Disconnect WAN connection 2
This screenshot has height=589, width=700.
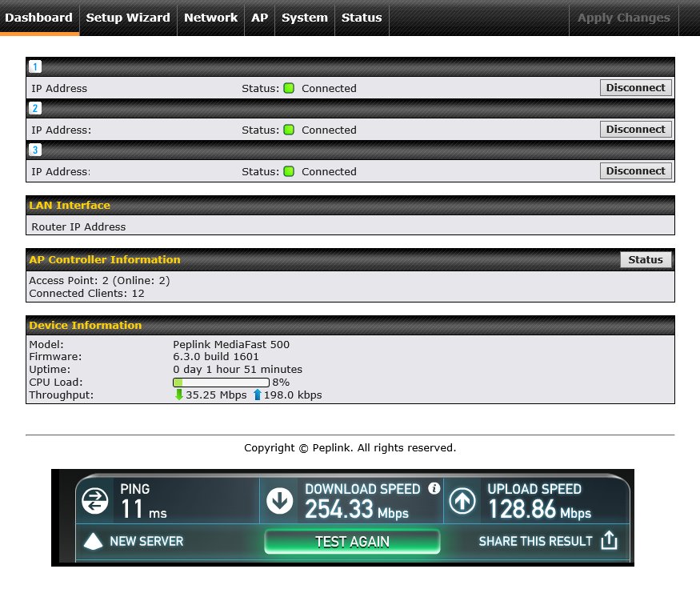(x=636, y=129)
